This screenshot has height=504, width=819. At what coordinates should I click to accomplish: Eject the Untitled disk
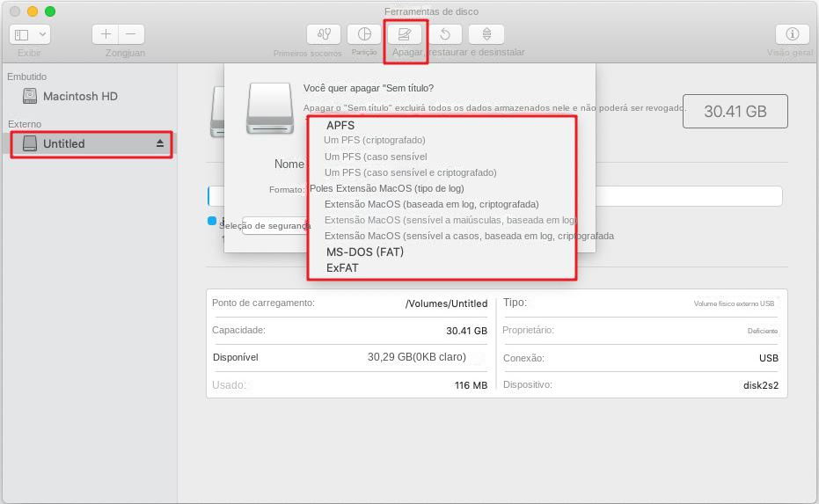point(160,143)
